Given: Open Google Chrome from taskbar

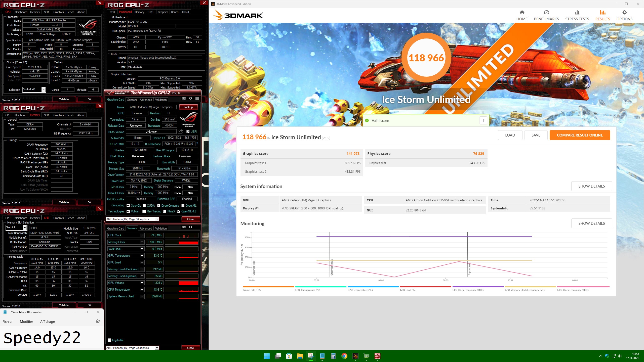Looking at the screenshot, I should point(344,356).
